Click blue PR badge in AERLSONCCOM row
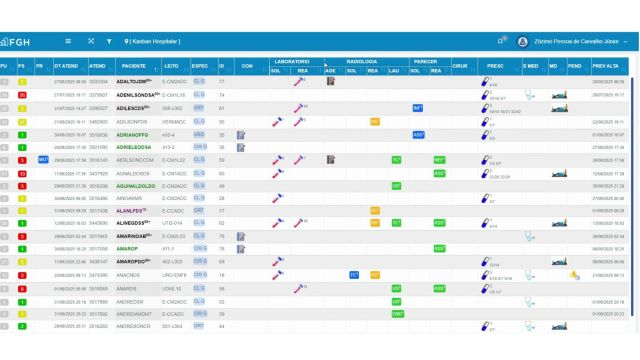640x360 pixels. [43, 160]
